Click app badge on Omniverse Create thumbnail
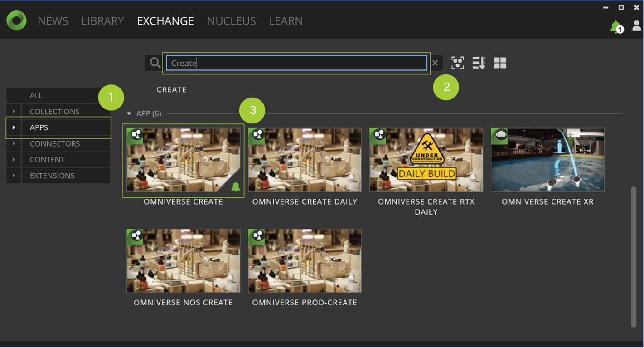 pos(136,135)
